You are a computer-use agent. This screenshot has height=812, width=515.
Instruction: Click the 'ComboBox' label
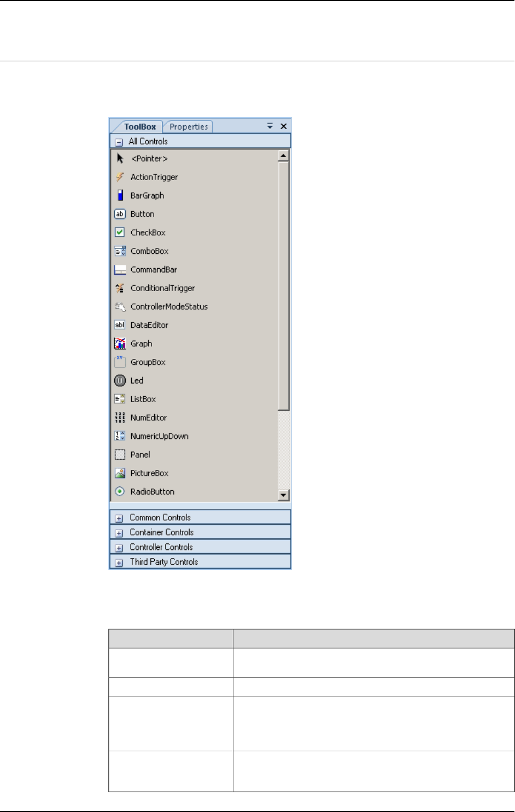coord(149,251)
